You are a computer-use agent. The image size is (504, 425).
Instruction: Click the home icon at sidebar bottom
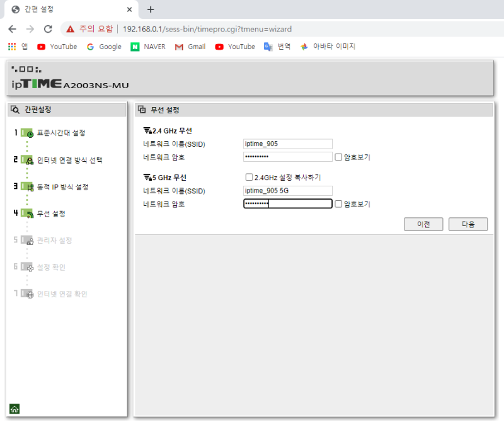[x=13, y=409]
